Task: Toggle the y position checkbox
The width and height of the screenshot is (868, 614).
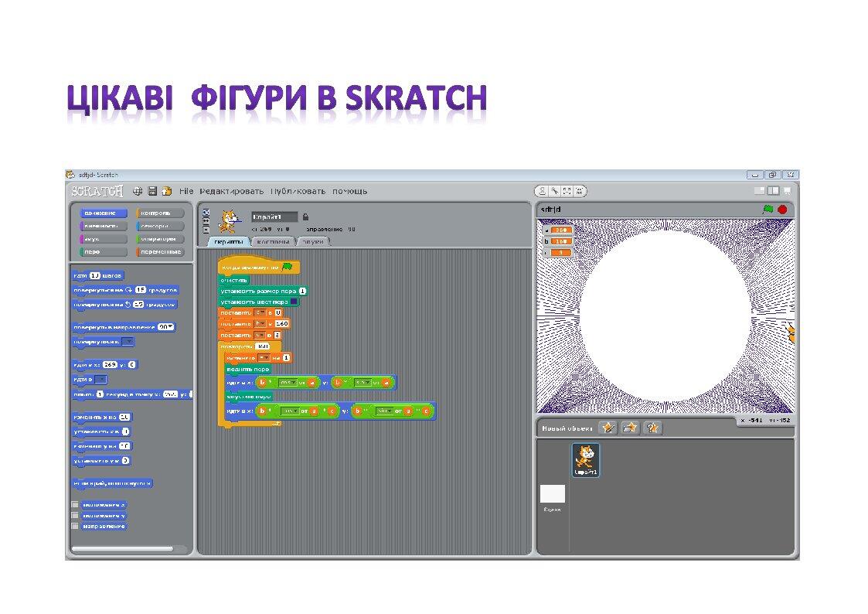Action: 75,516
